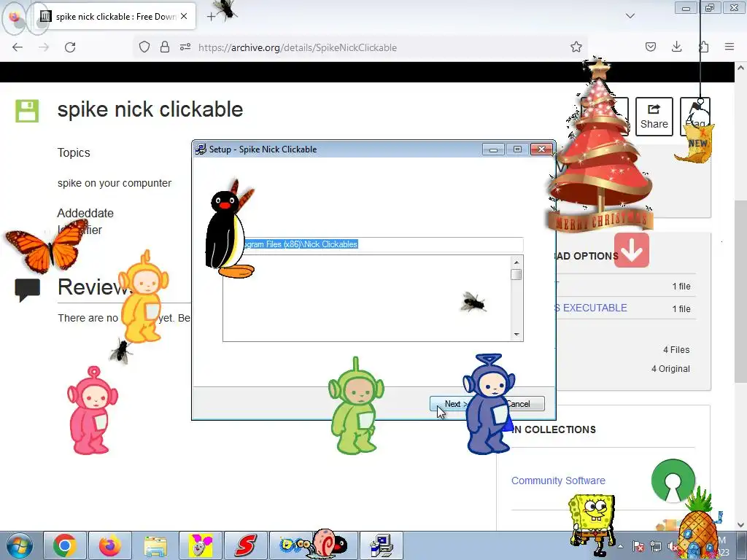Click the '4 Files' text
747x560 pixels.
click(x=676, y=349)
